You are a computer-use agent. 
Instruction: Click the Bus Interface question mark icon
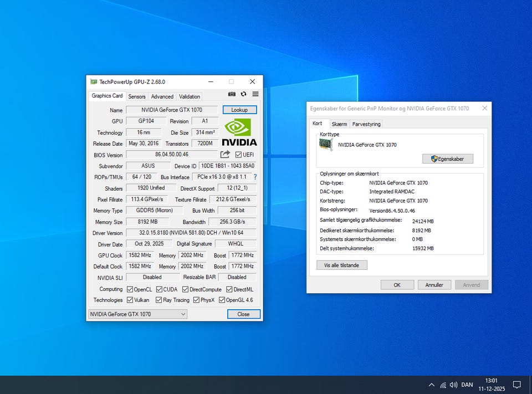255,177
